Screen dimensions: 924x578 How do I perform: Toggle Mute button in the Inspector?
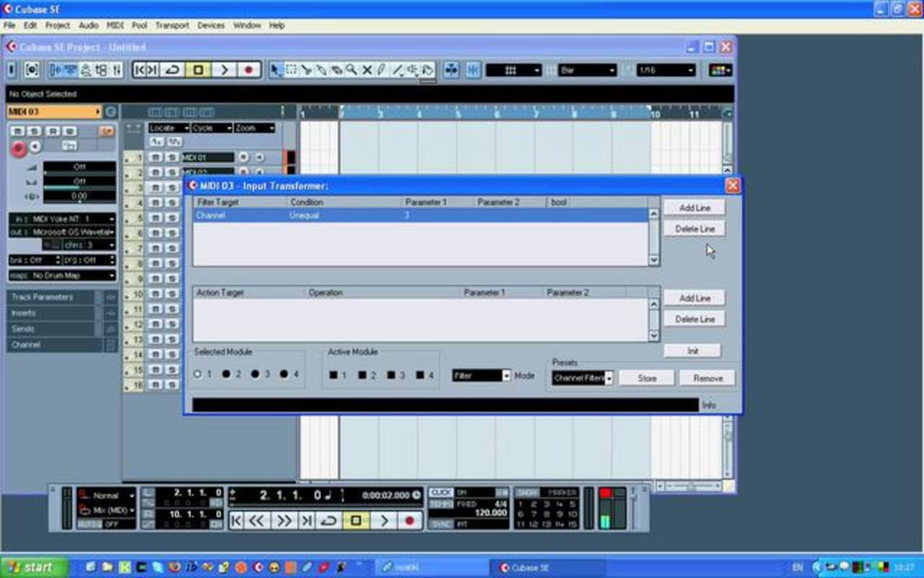(17, 131)
